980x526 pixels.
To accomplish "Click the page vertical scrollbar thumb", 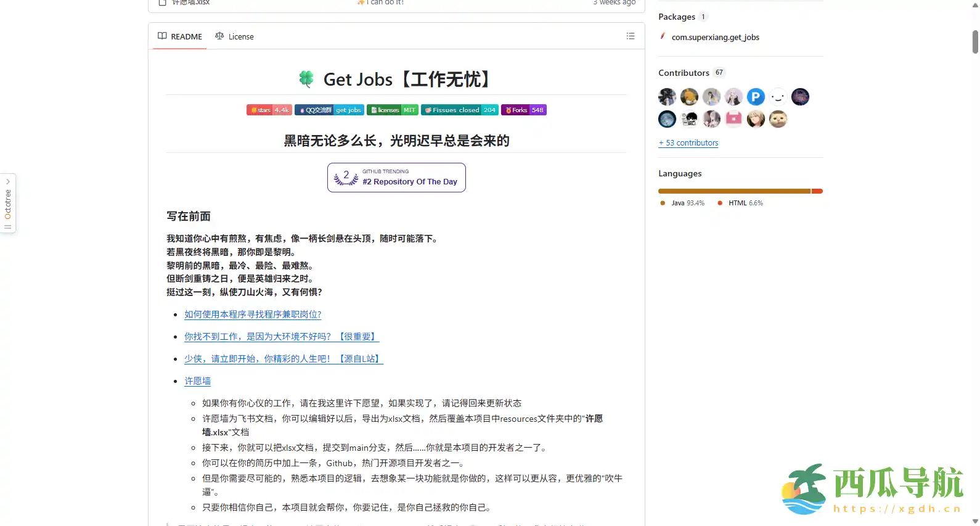I will point(975,41).
